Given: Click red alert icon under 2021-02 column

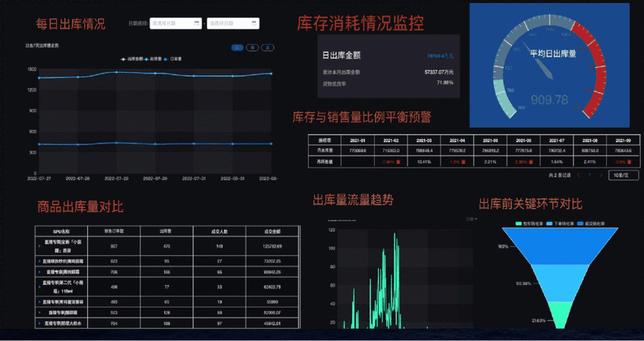Looking at the screenshot, I should tap(398, 162).
